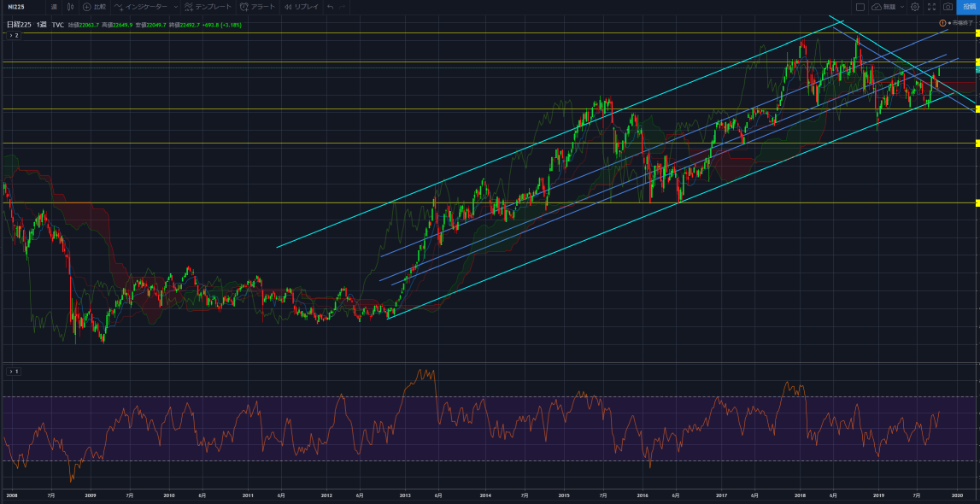The image size is (980, 504).
Task: Click the 比較 compare symbol button
Action: click(94, 7)
